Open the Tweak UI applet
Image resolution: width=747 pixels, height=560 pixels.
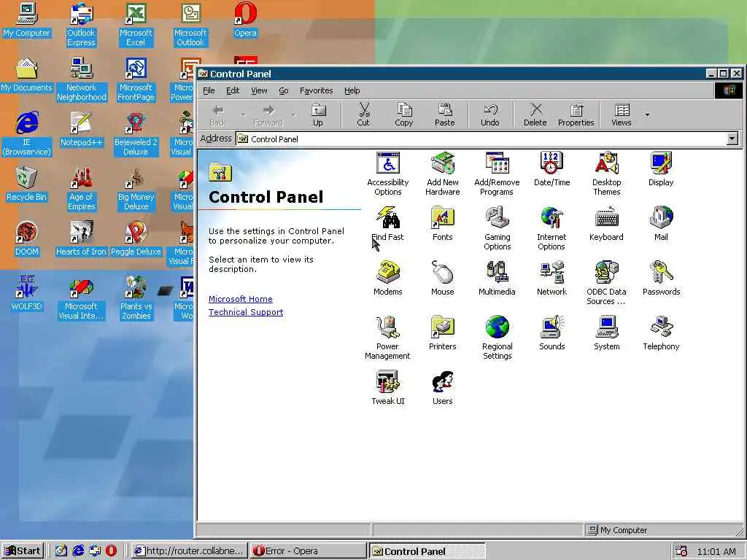[388, 388]
